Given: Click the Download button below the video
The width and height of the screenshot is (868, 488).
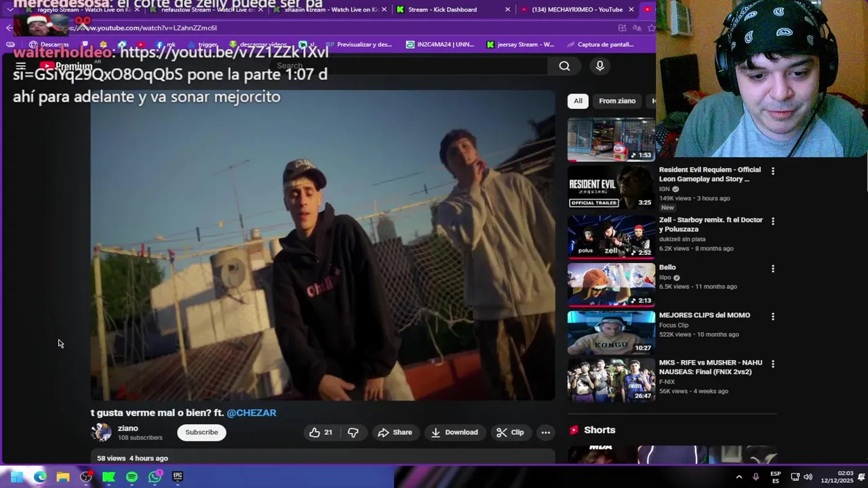Looking at the screenshot, I should click(x=454, y=432).
